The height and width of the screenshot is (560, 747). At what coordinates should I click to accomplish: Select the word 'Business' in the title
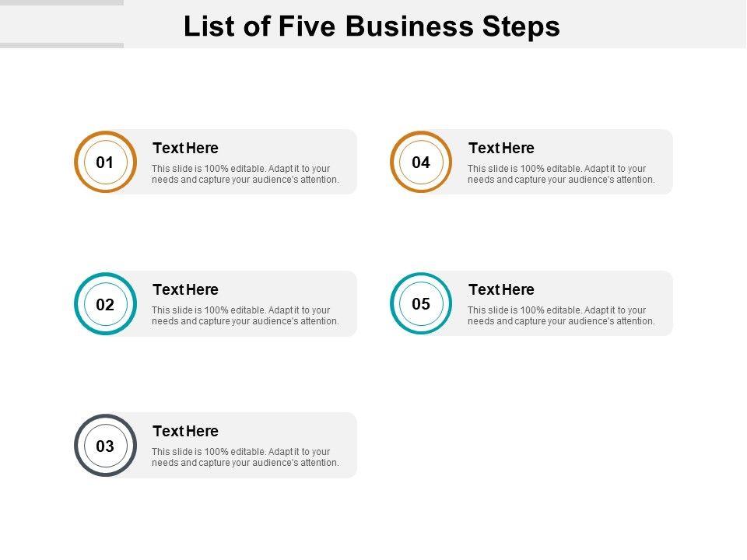[409, 26]
